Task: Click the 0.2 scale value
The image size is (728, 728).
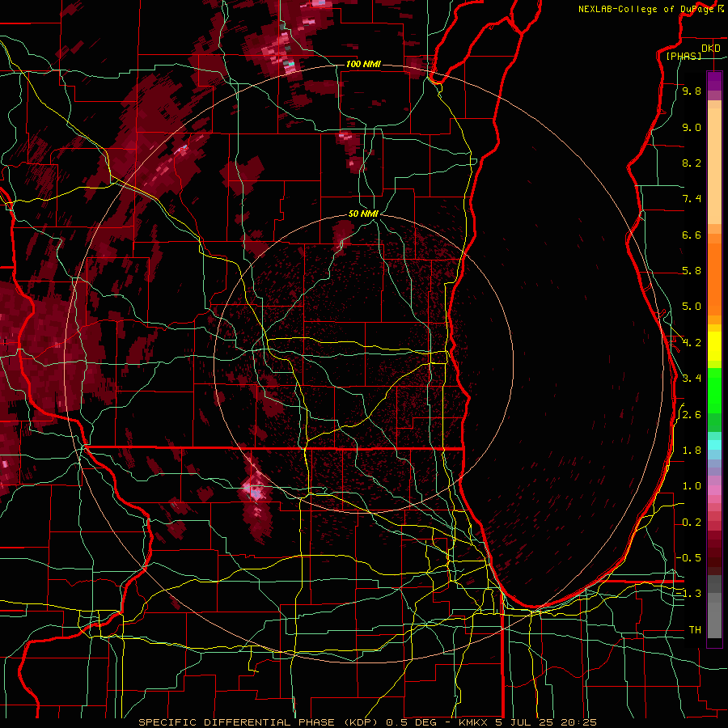Action: click(692, 523)
